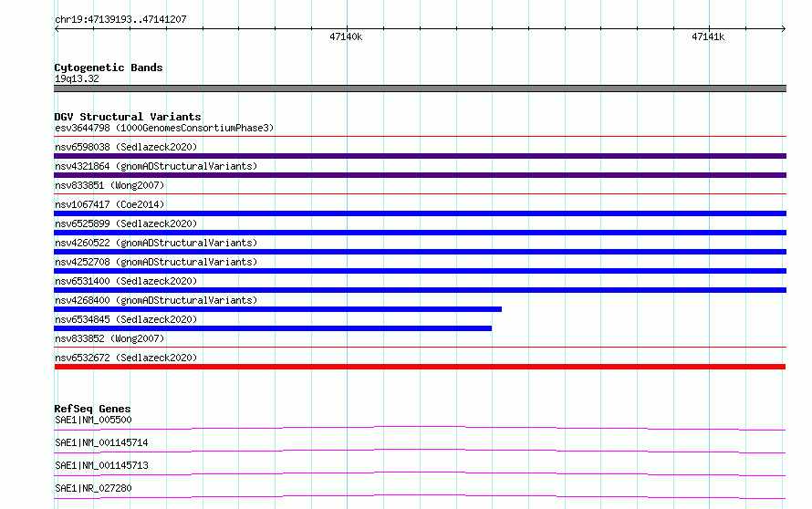Select nsv6531400 (Sedlazeck2020) label
The width and height of the screenshot is (812, 509).
[x=126, y=281]
